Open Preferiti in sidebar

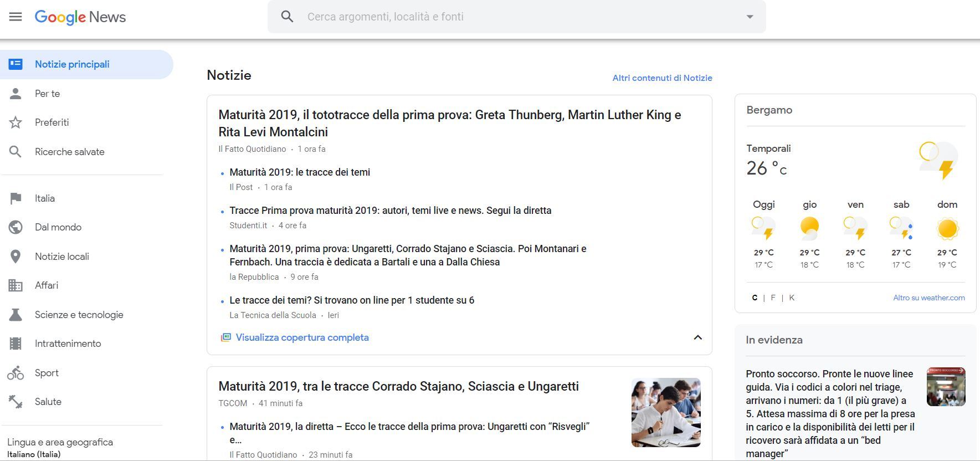coord(52,122)
